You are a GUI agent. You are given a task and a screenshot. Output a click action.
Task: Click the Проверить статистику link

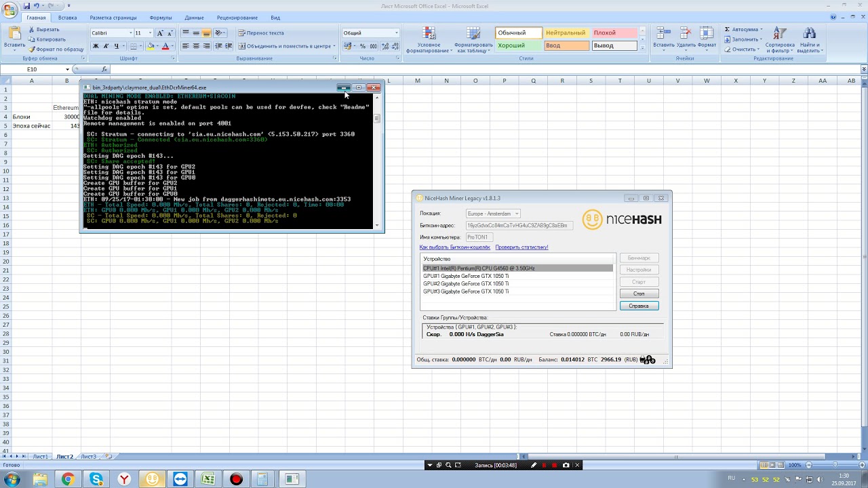point(521,247)
